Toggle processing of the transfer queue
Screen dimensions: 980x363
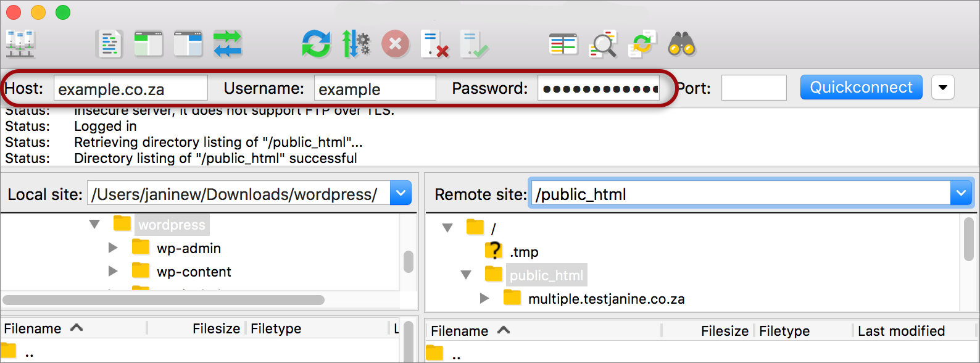point(356,44)
